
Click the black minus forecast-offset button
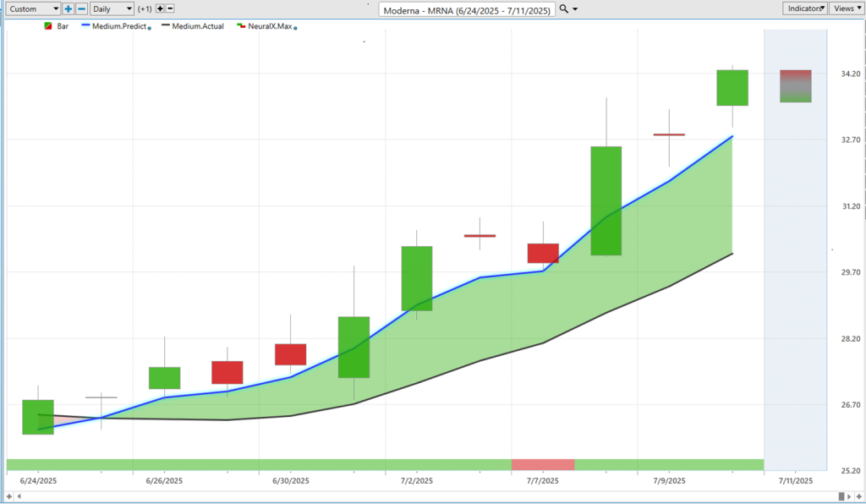[x=170, y=8]
